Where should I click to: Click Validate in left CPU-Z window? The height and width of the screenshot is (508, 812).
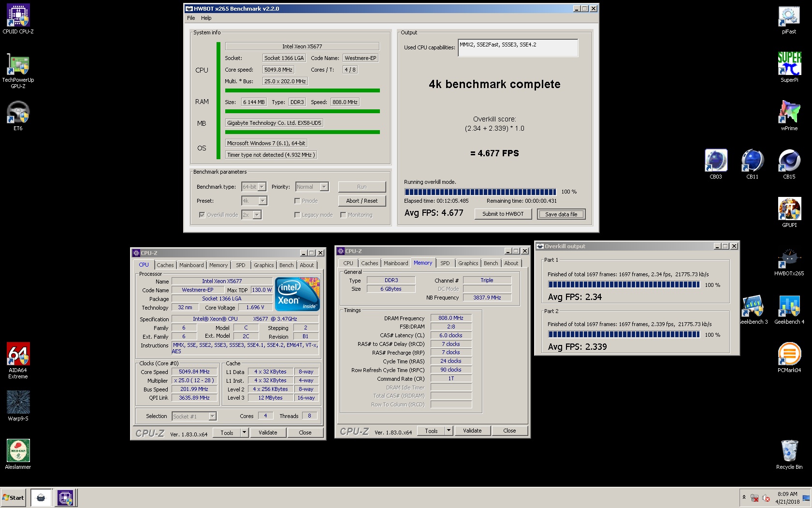coord(268,433)
